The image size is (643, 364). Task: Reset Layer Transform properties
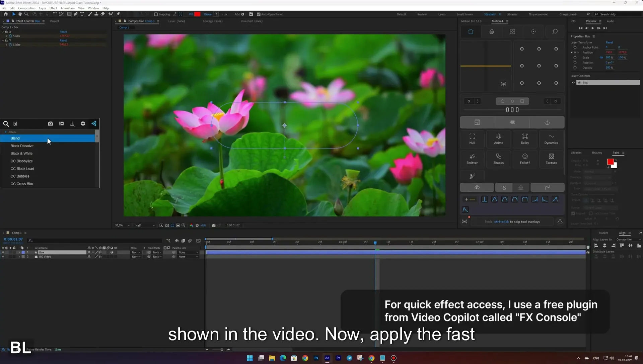click(x=609, y=42)
